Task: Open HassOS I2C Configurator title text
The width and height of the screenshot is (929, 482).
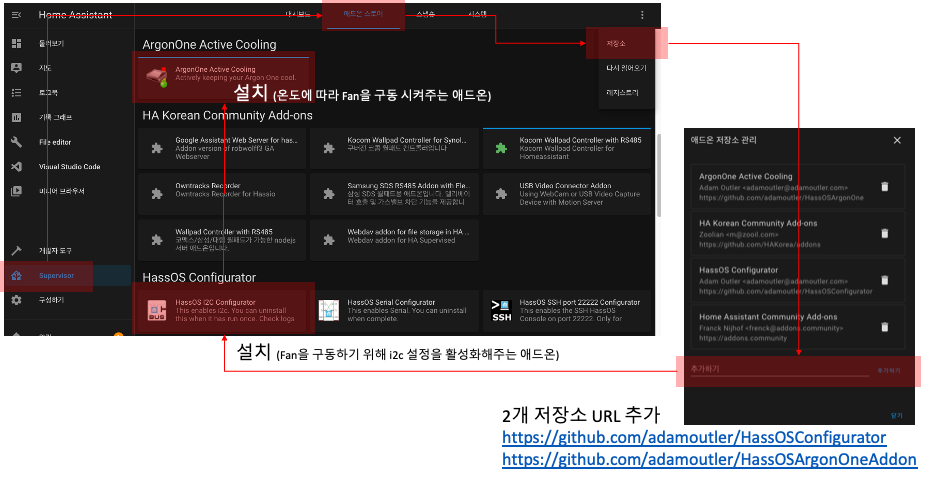Action: tap(215, 302)
